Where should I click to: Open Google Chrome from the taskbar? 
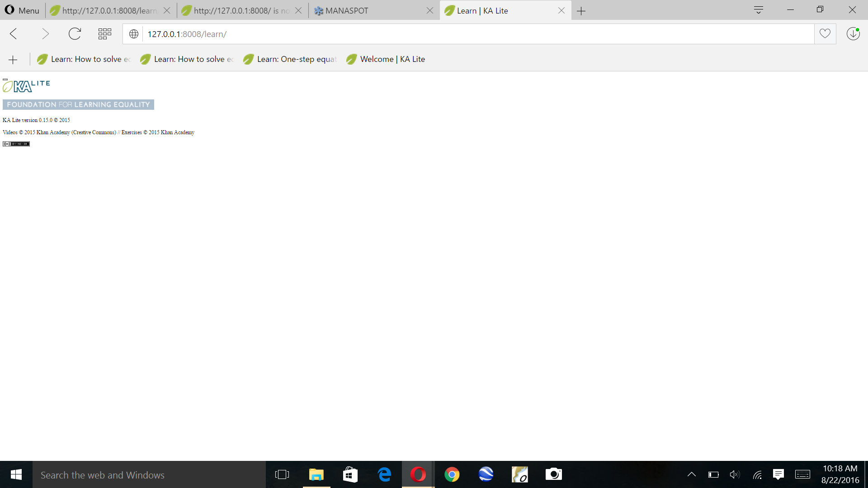pos(452,474)
